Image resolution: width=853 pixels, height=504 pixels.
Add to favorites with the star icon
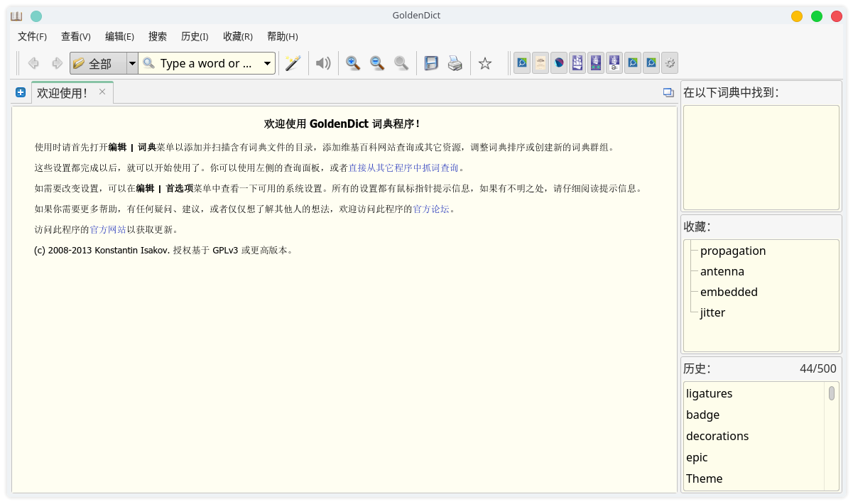(485, 63)
